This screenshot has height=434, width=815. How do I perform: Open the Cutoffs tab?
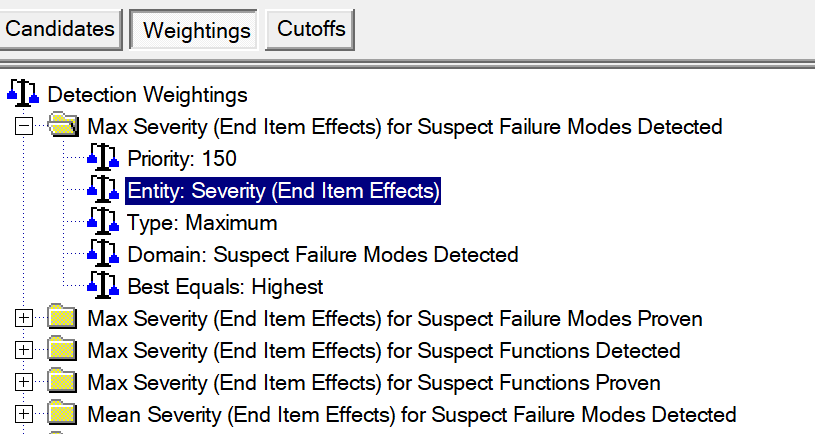click(311, 29)
